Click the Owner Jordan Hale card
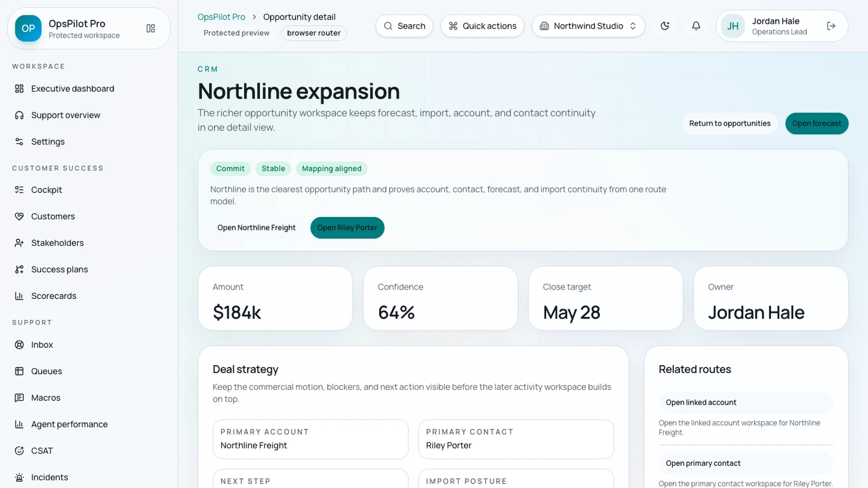Image resolution: width=868 pixels, height=488 pixels. (771, 298)
